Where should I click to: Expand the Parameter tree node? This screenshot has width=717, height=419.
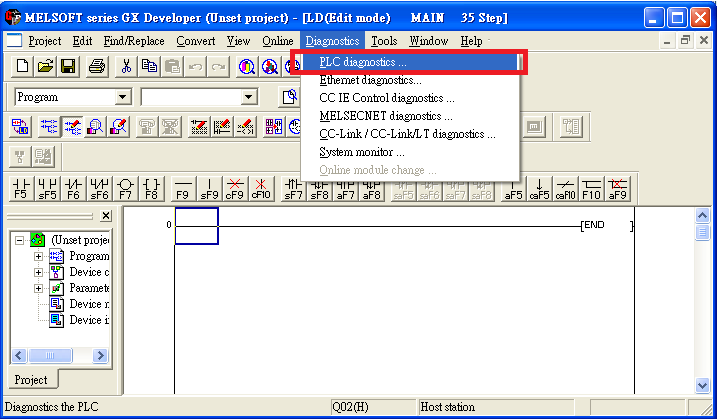[x=38, y=288]
